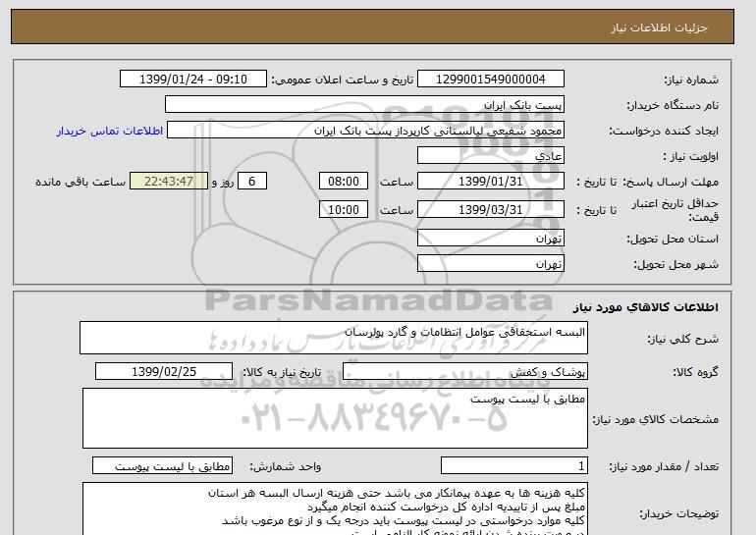
Task: Click the اولویت نیاز label
Action: [x=691, y=156]
